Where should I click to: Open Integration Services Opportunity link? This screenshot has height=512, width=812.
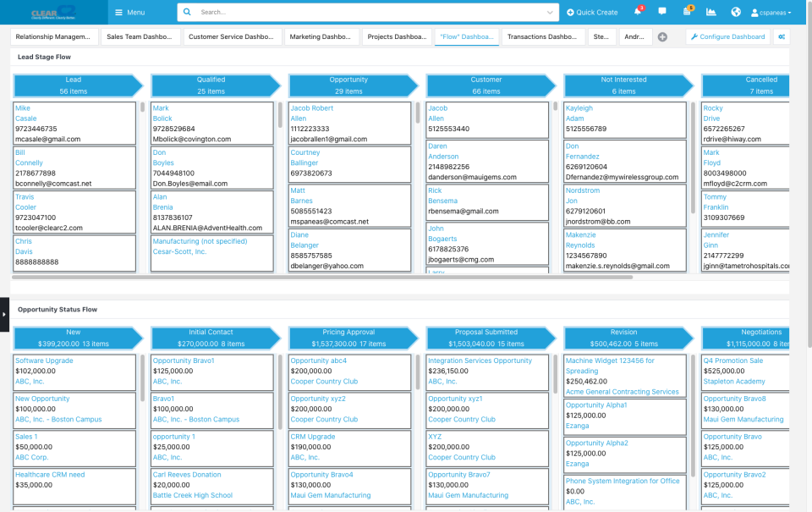point(480,361)
